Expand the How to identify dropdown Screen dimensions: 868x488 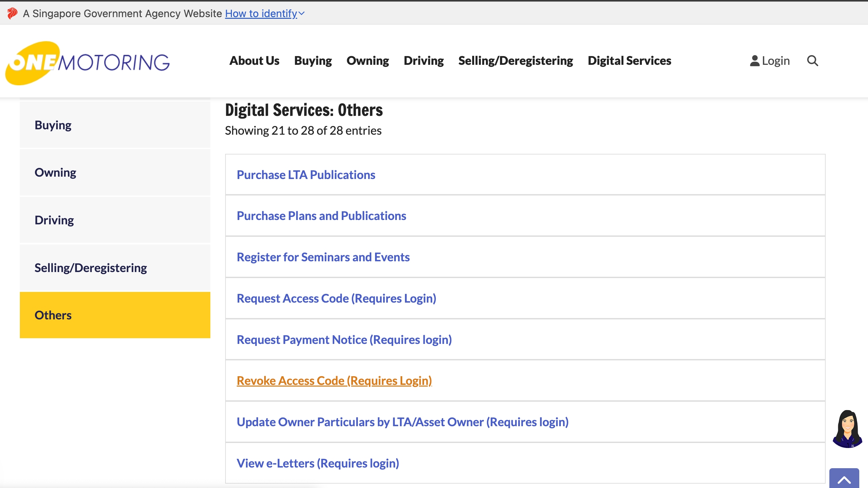(264, 13)
